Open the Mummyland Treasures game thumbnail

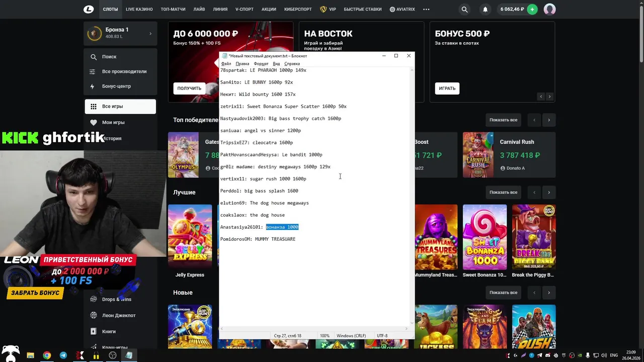(x=436, y=237)
